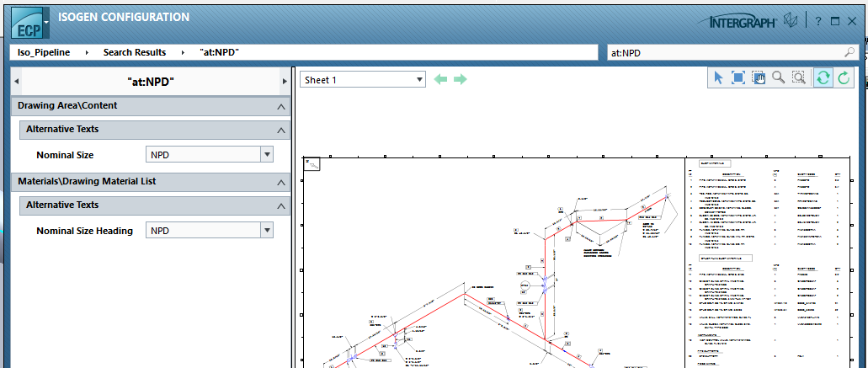This screenshot has height=368, width=868.
Task: Click the north arrow in drawing corner
Action: (x=312, y=164)
